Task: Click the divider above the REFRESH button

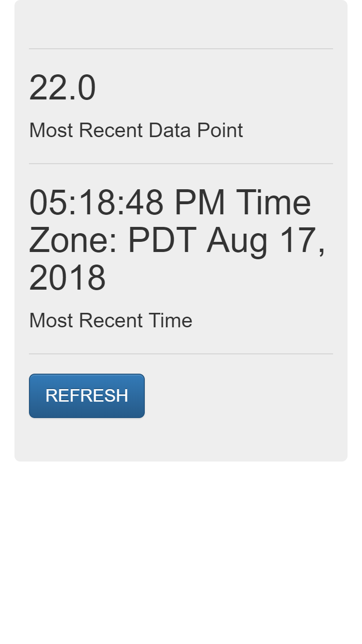Action: (181, 353)
